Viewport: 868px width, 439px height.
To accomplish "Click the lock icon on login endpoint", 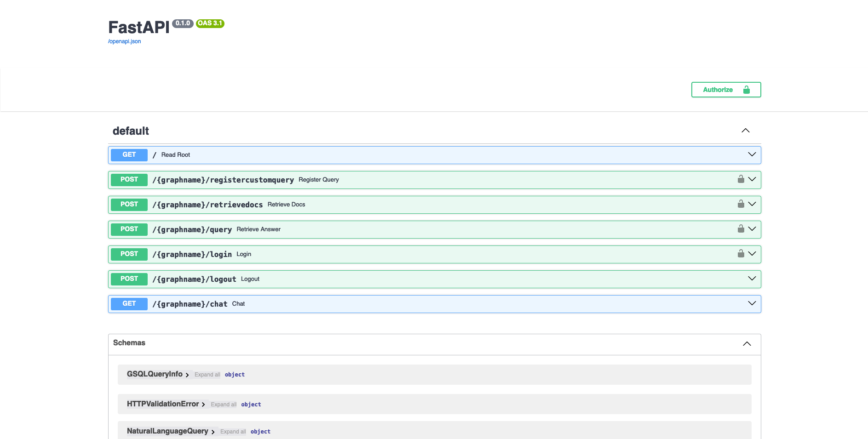I will click(x=741, y=254).
